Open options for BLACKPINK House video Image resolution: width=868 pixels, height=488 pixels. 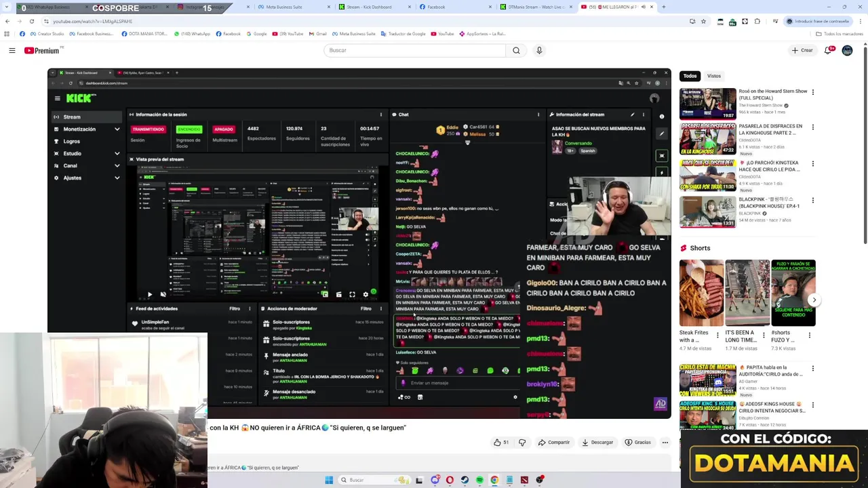coord(813,201)
